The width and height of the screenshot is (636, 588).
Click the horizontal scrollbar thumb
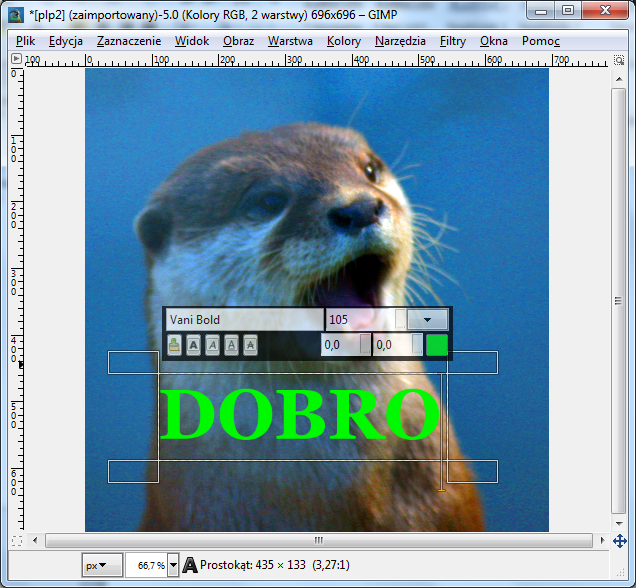319,541
